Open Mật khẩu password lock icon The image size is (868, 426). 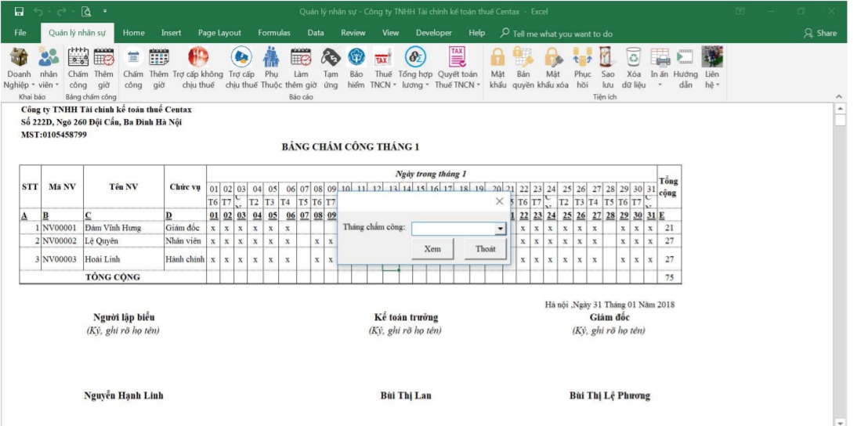497,58
